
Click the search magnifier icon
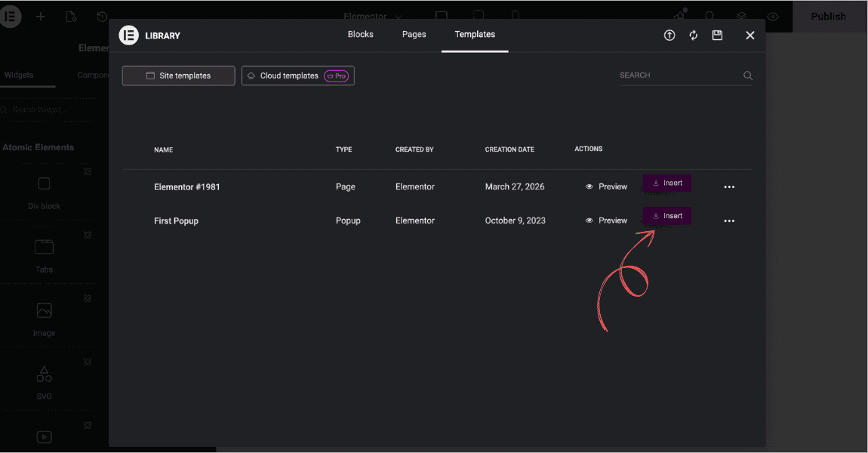click(x=748, y=75)
